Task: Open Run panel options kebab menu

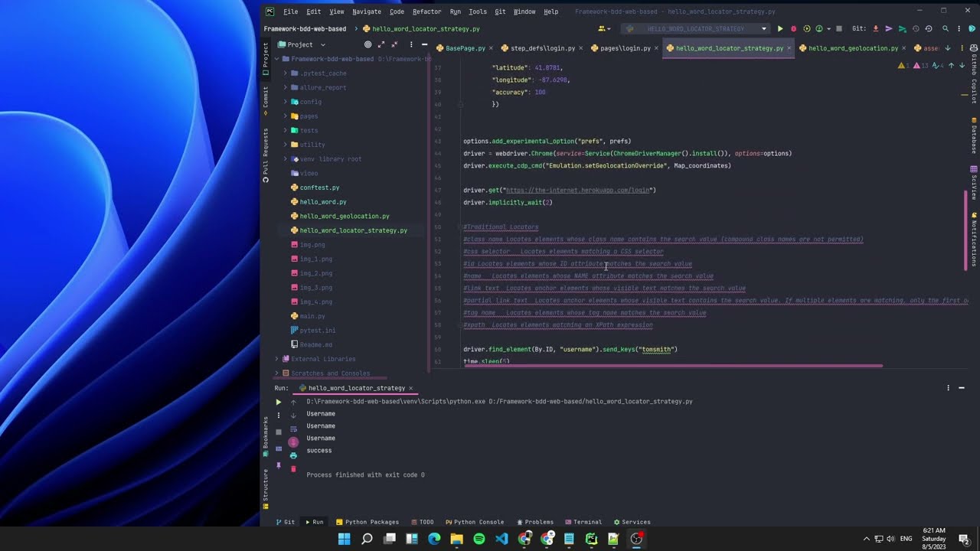Action: pyautogui.click(x=948, y=388)
